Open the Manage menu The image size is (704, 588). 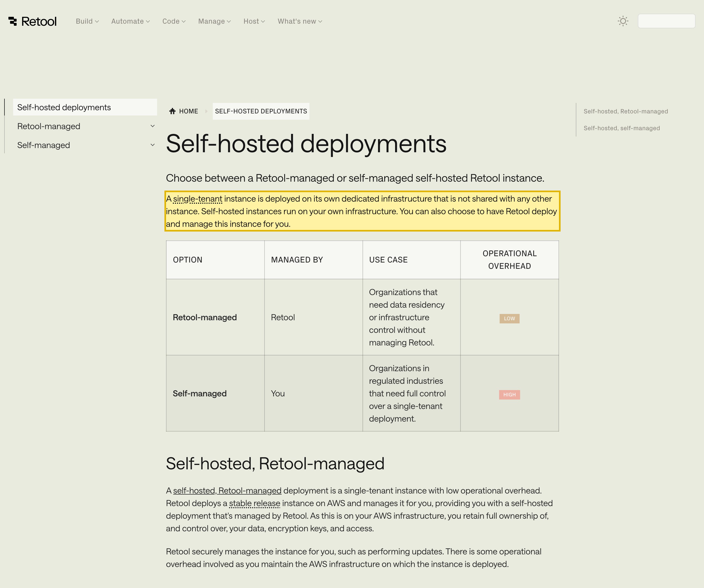(214, 21)
